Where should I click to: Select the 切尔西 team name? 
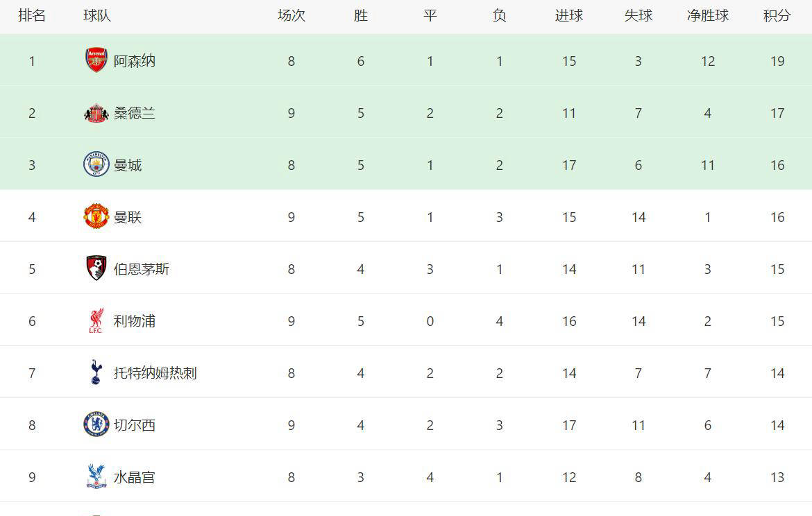[x=135, y=425]
